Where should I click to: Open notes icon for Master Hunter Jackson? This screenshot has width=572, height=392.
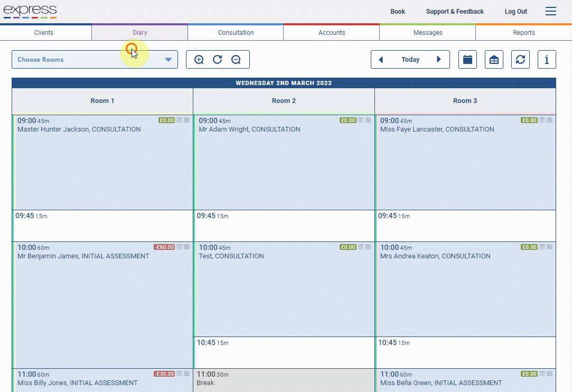[180, 120]
